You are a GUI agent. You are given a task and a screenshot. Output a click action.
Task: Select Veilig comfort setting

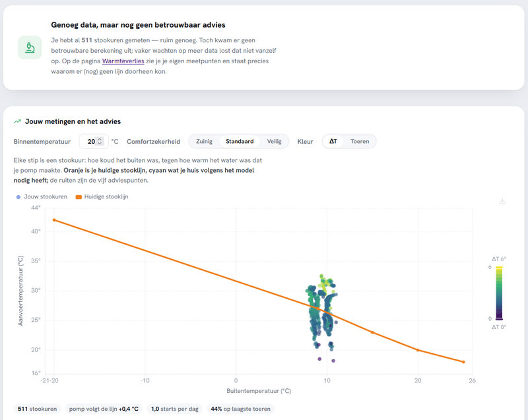pos(274,142)
